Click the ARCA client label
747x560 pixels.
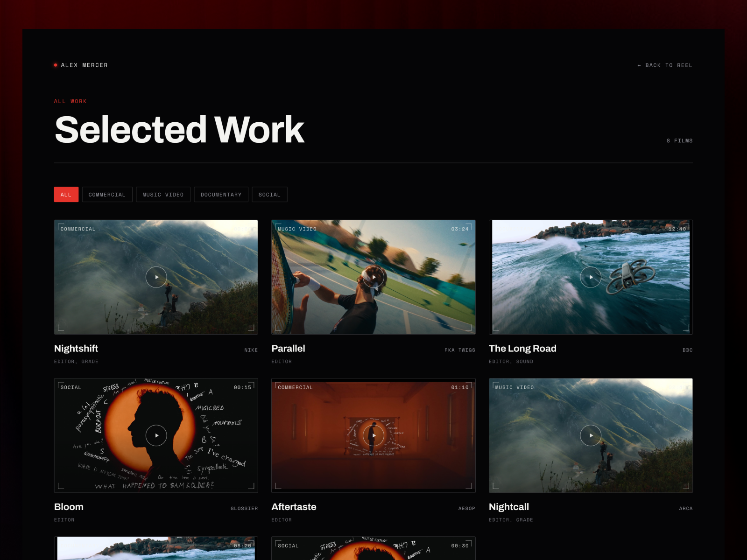click(686, 508)
